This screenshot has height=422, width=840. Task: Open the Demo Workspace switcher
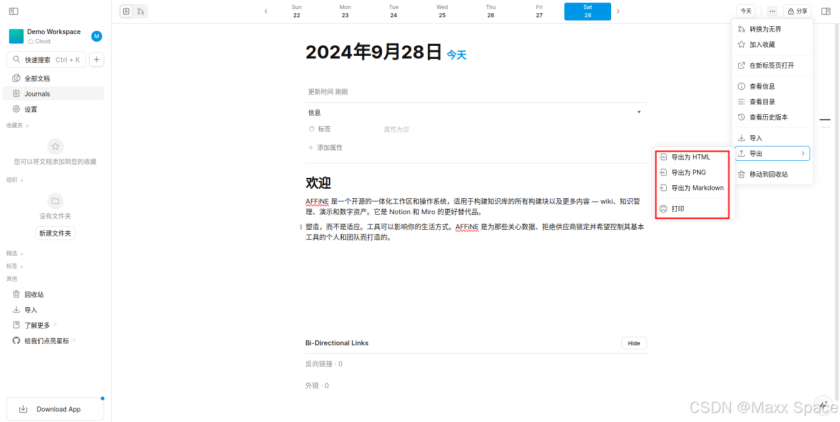46,36
